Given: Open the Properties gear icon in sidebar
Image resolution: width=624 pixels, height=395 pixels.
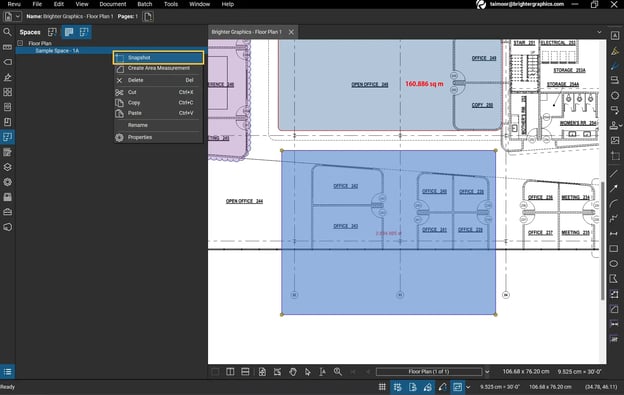Looking at the screenshot, I should point(7,182).
